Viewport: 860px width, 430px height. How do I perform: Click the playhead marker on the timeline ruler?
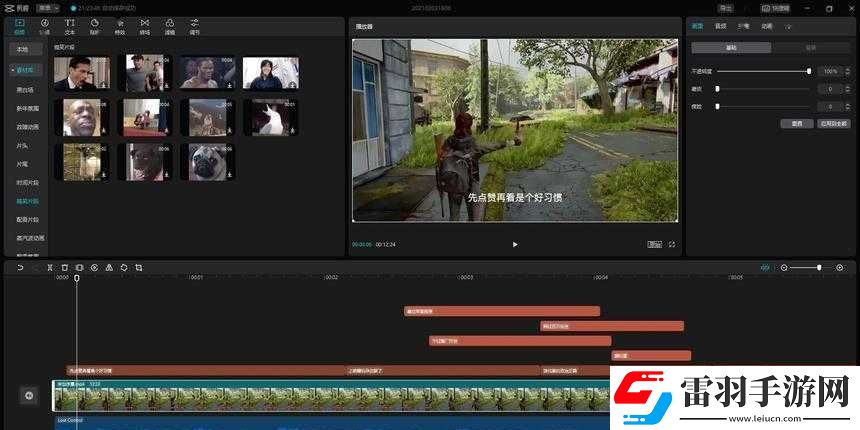click(x=77, y=278)
